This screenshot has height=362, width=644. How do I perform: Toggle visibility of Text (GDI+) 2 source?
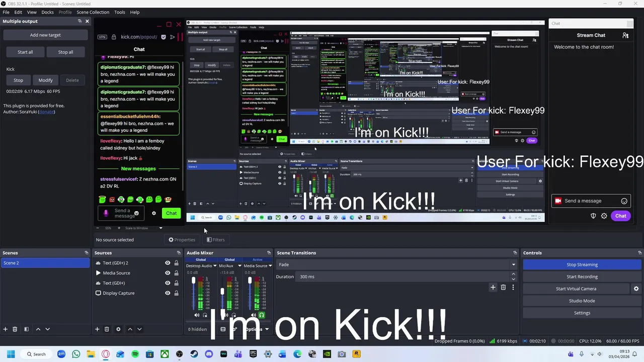click(x=168, y=263)
